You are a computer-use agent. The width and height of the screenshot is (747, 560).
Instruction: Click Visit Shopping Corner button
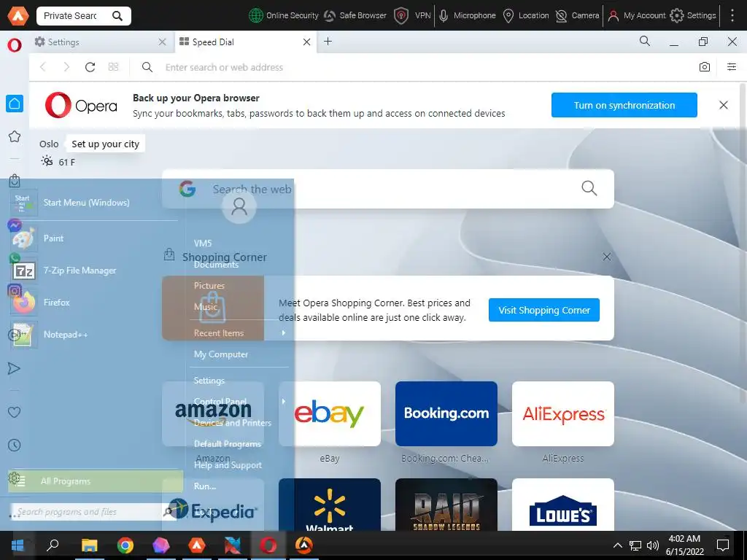point(544,310)
